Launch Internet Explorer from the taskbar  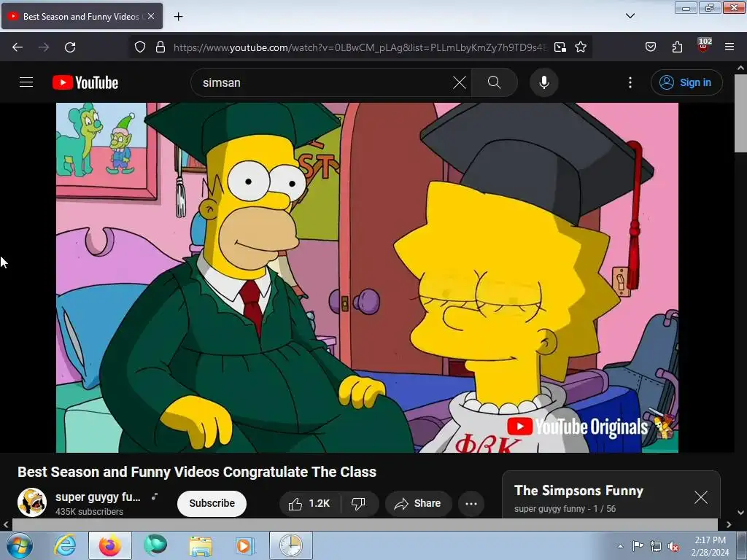click(x=65, y=545)
